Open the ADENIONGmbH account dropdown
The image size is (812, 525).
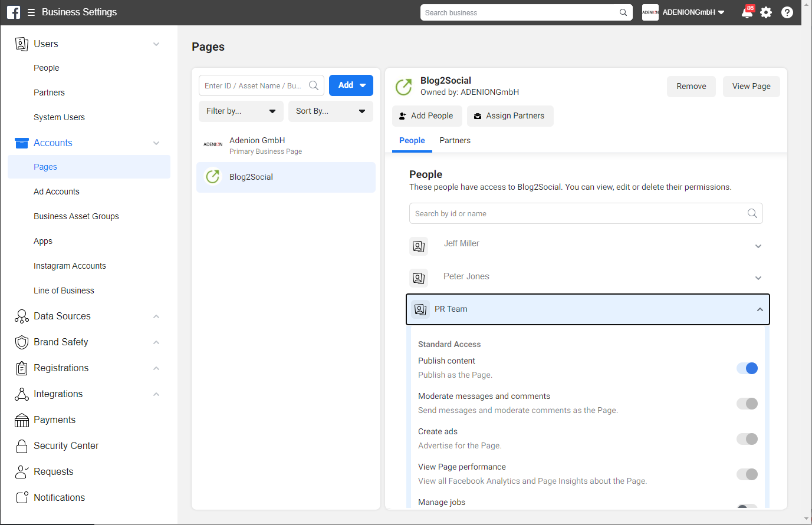pos(693,12)
